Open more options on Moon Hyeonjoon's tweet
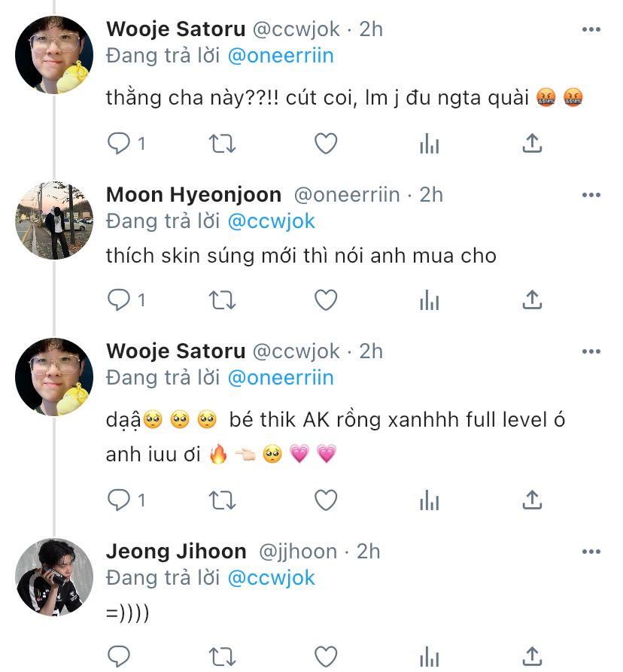 pos(591,195)
